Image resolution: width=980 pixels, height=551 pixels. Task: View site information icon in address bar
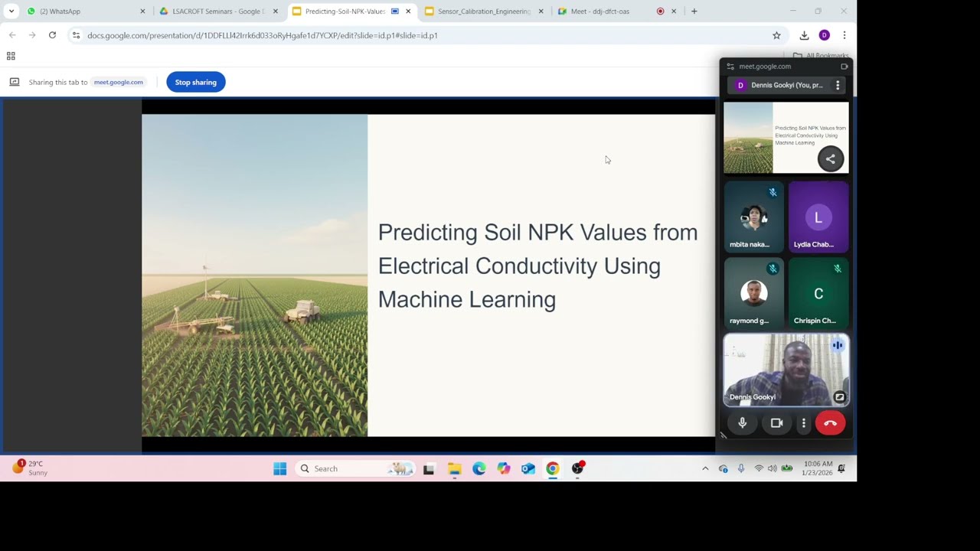[76, 35]
